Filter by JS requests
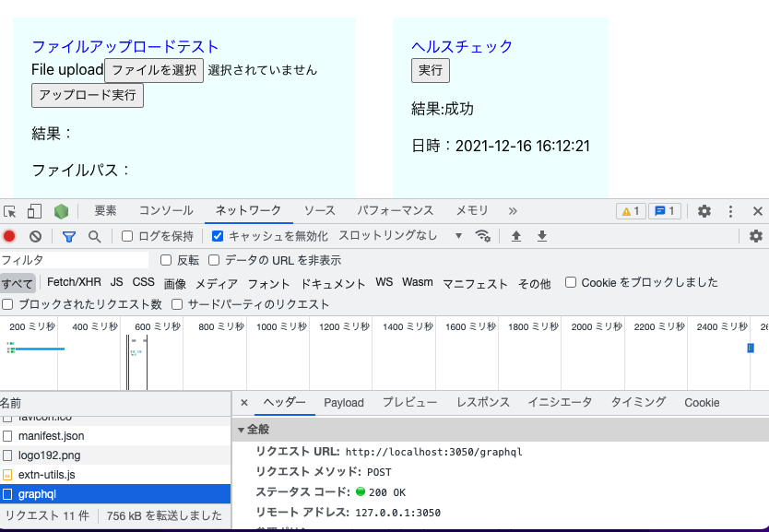This screenshot has width=769, height=532. click(117, 282)
